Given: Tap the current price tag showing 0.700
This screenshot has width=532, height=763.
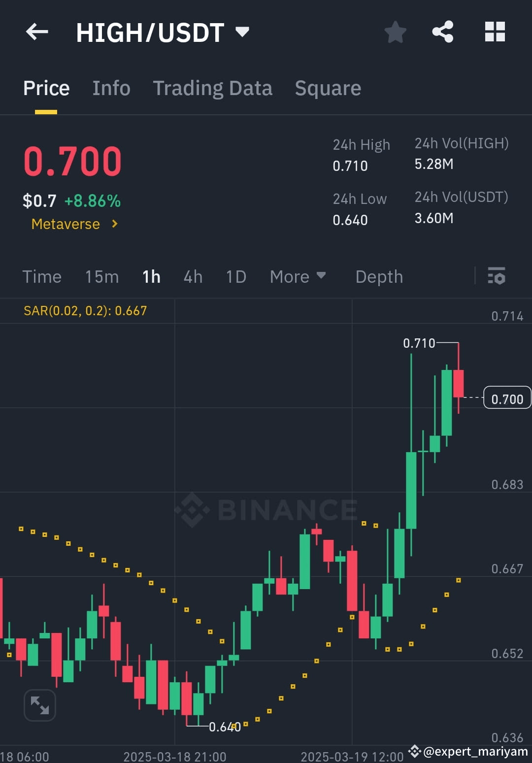Looking at the screenshot, I should (508, 398).
